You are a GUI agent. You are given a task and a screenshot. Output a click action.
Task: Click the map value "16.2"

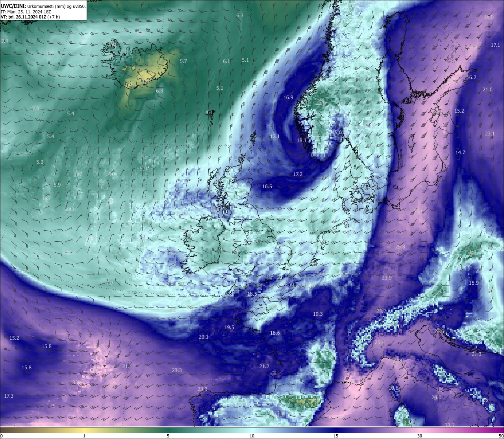pos(471,78)
